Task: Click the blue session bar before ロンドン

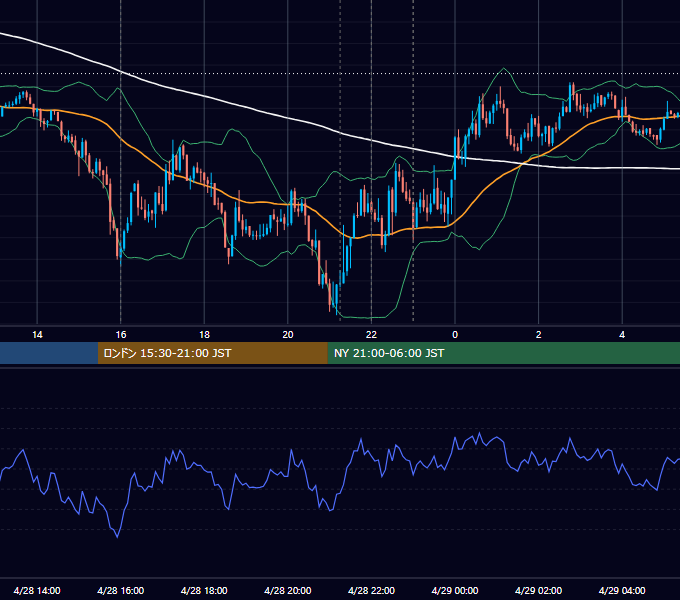Action: 49,353
